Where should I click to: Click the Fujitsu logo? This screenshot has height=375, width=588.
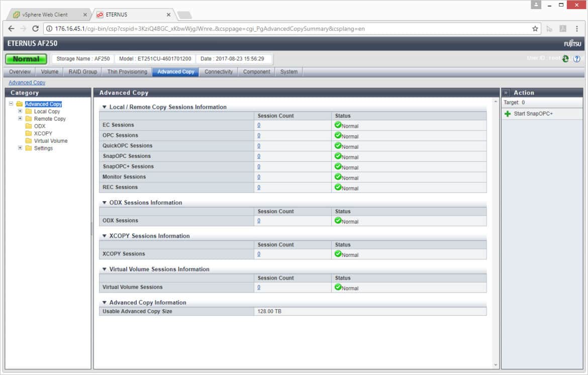[572, 44]
